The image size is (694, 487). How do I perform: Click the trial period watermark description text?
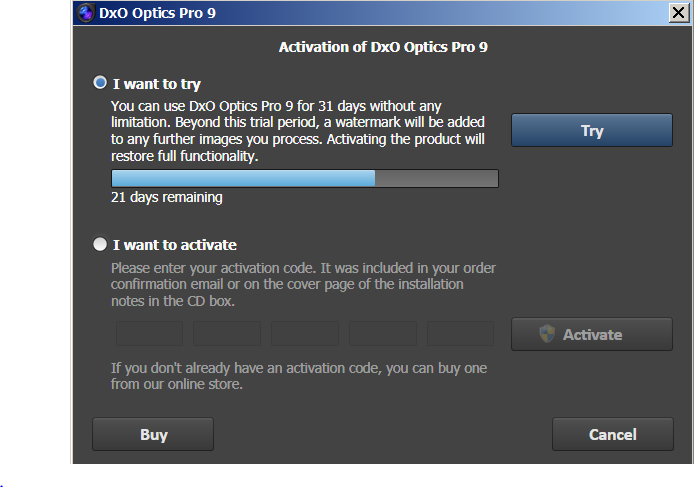pos(298,131)
